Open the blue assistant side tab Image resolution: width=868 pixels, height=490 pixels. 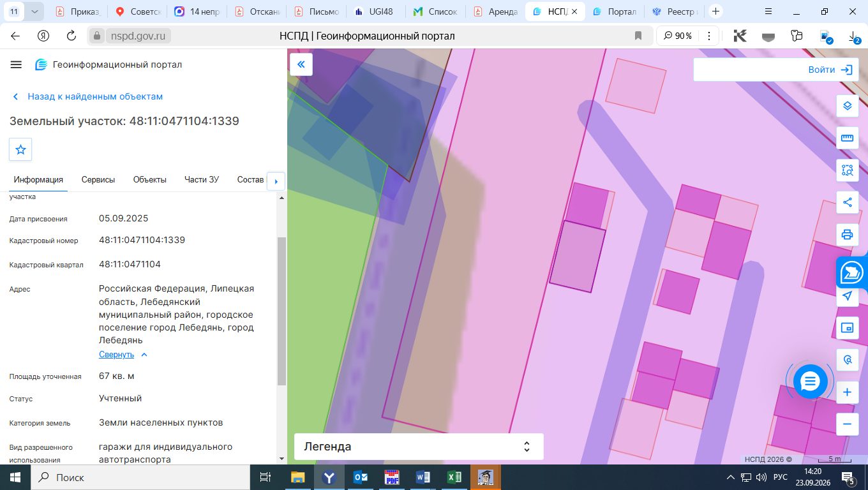point(852,272)
